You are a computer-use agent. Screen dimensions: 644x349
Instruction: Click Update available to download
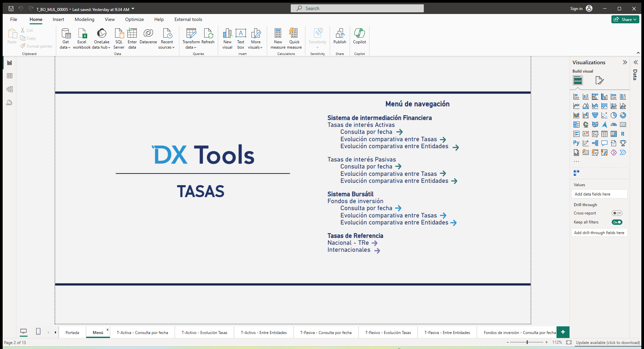[x=608, y=342]
